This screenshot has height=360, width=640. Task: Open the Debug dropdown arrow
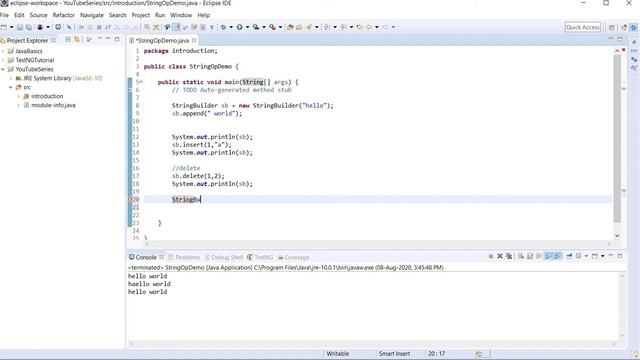(x=231, y=27)
